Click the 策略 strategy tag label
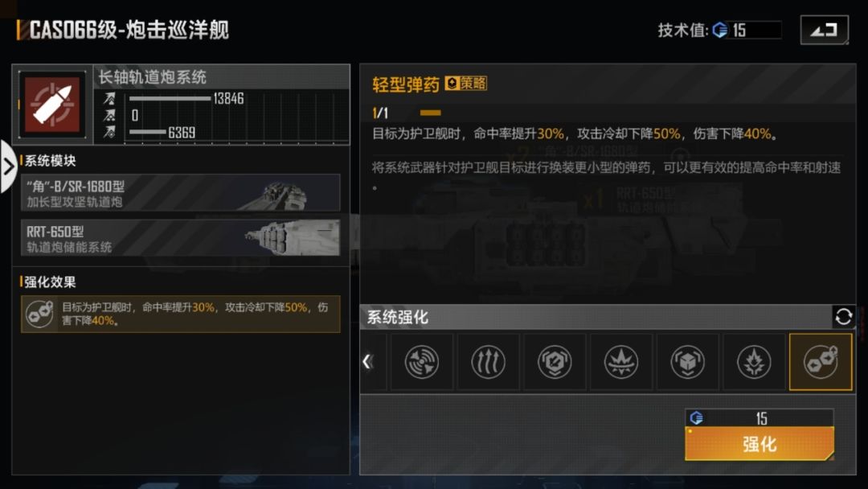The image size is (868, 489). [x=466, y=83]
